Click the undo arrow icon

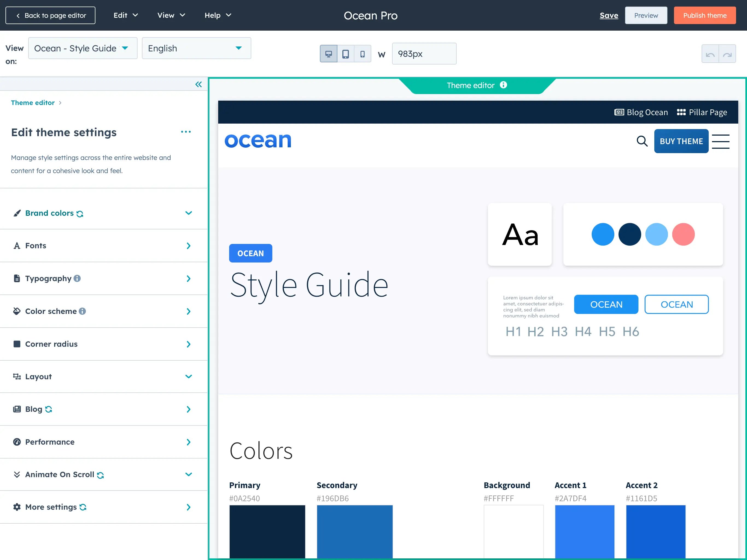(710, 54)
